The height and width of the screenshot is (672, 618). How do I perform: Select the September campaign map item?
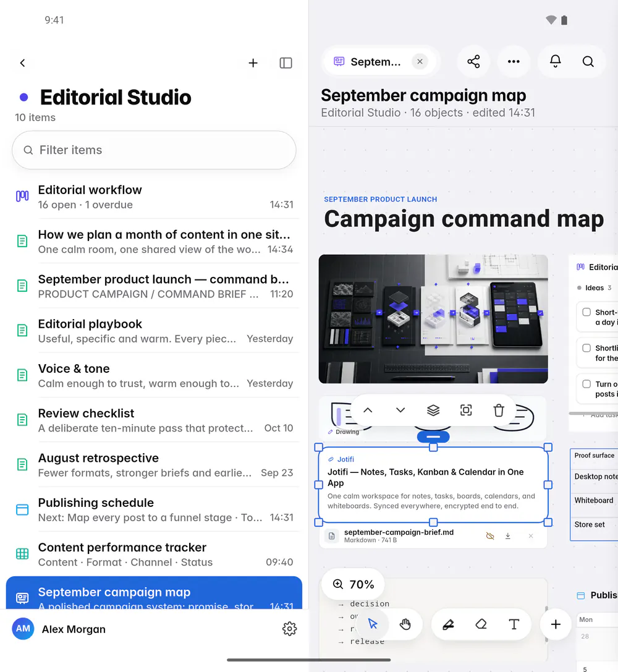point(154,593)
